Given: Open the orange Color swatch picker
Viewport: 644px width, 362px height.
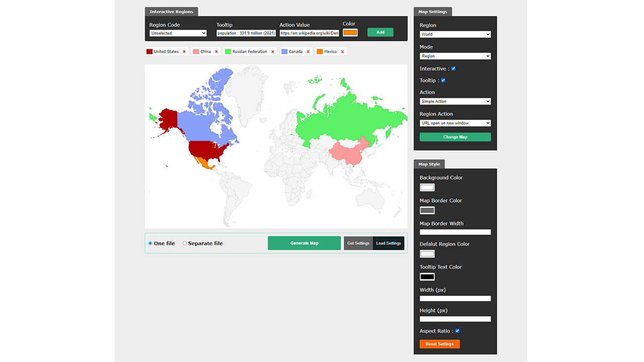Looking at the screenshot, I should pos(350,32).
